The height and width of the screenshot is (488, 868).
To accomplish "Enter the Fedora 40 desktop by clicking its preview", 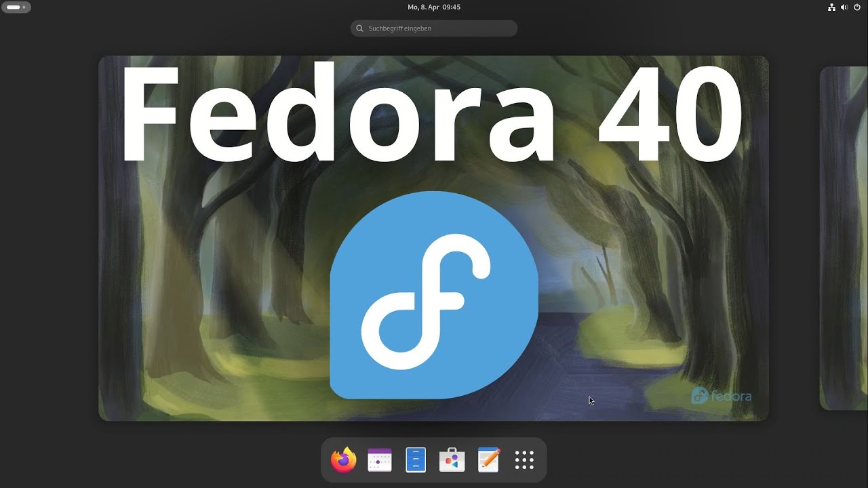I will tap(434, 239).
